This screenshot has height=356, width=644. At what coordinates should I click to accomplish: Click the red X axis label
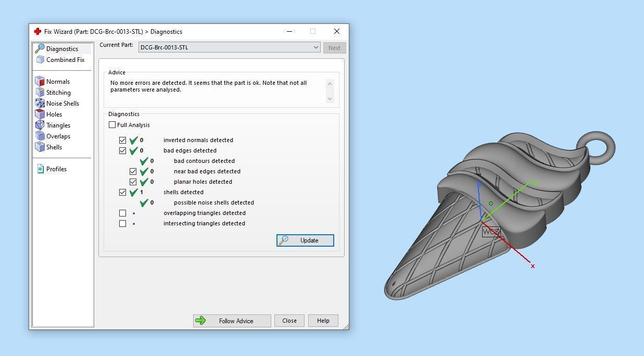[533, 266]
